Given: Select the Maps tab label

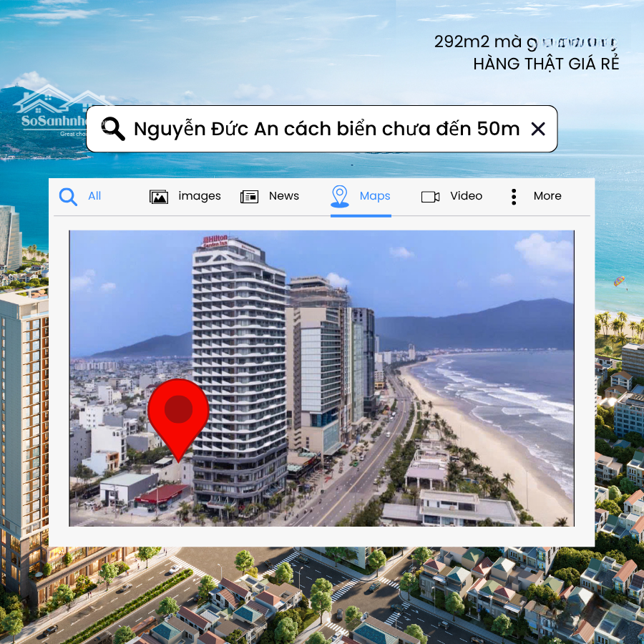Looking at the screenshot, I should click(375, 196).
